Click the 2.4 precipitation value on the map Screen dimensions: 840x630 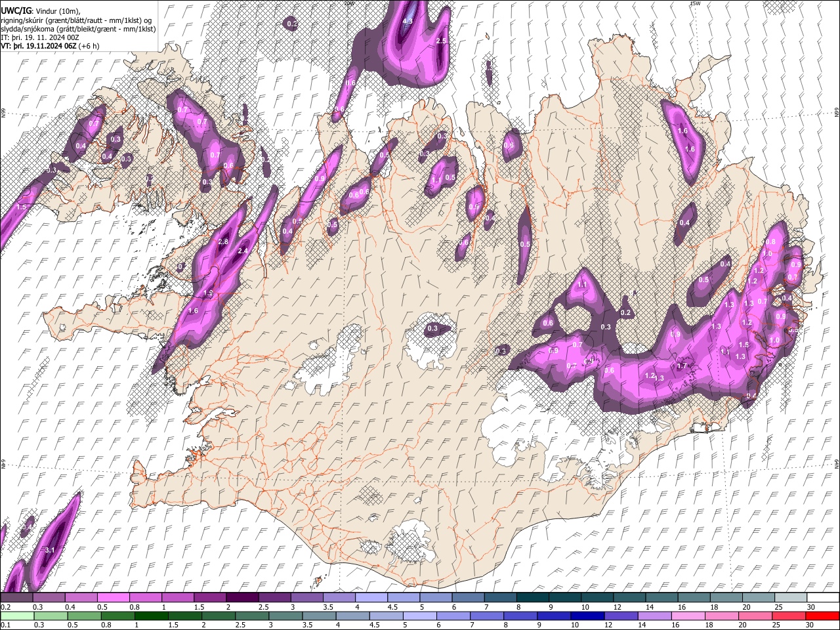[x=243, y=251]
